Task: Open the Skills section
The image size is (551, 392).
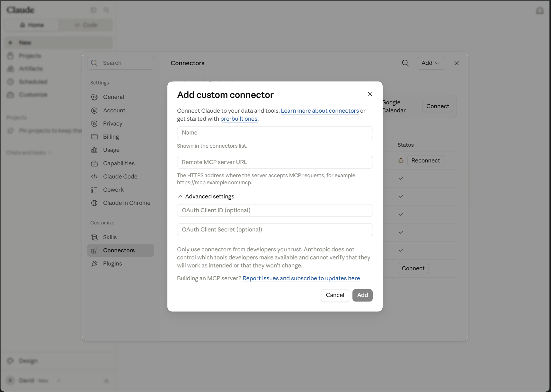Action: (120, 237)
